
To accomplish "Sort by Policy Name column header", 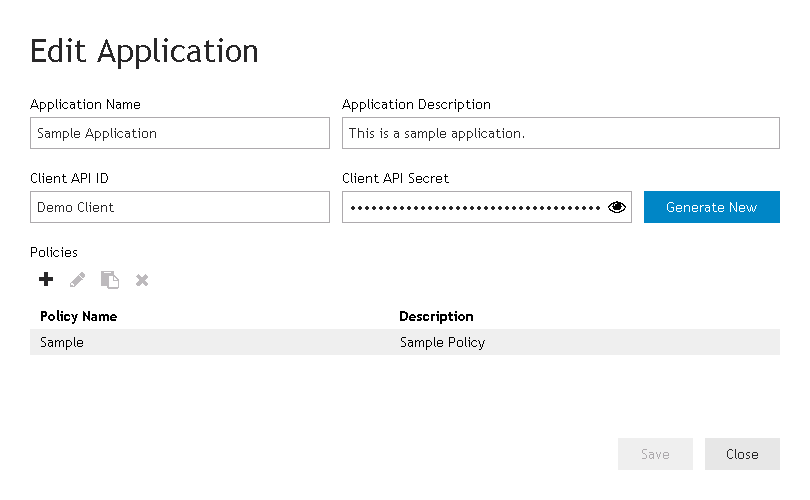I will point(79,316).
